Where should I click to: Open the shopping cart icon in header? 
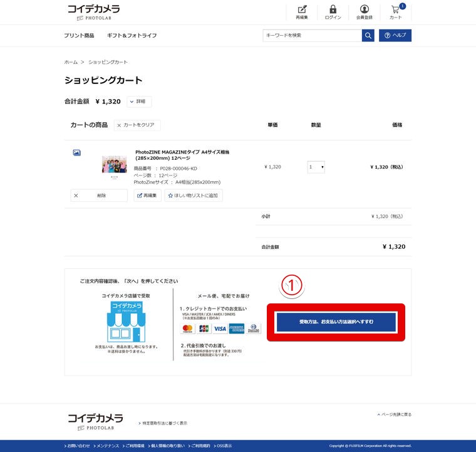click(x=396, y=11)
